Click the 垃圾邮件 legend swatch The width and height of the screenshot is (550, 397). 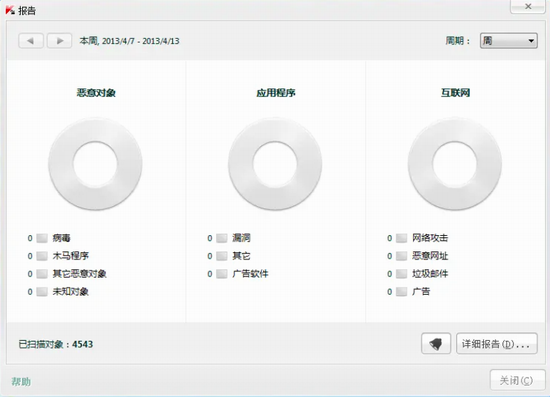coord(401,274)
